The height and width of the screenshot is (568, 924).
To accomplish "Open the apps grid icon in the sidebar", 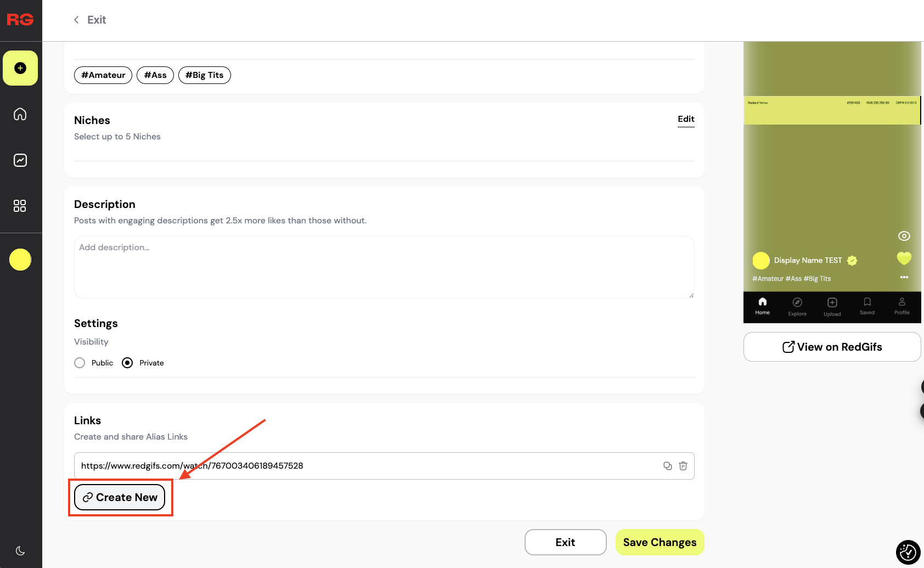I will point(20,206).
